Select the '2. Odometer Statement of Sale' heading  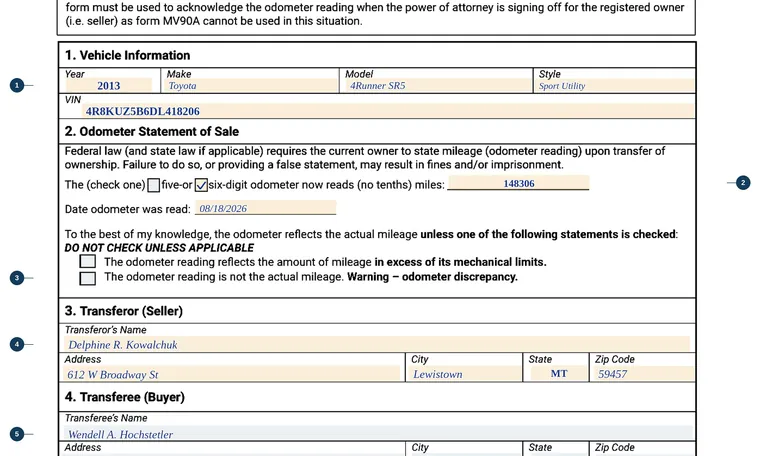point(152,132)
